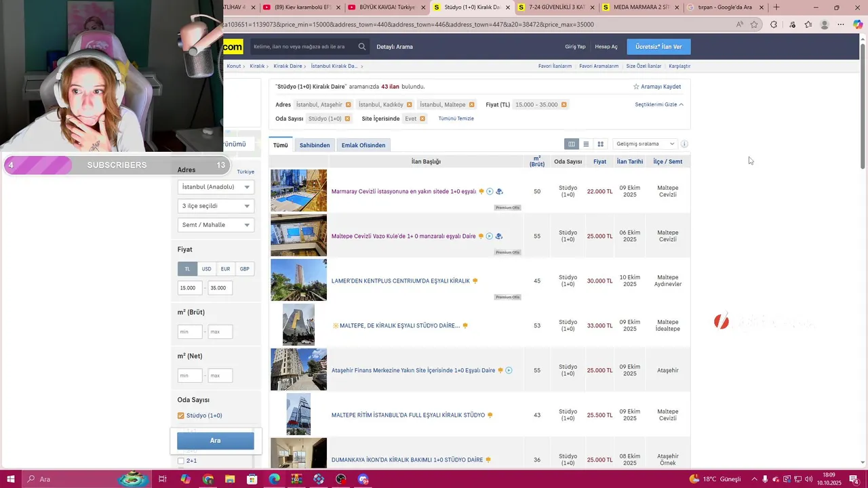Viewport: 868px width, 488px height.
Task: Remove the İstanbul, Maltepe filter chip
Action: click(472, 104)
